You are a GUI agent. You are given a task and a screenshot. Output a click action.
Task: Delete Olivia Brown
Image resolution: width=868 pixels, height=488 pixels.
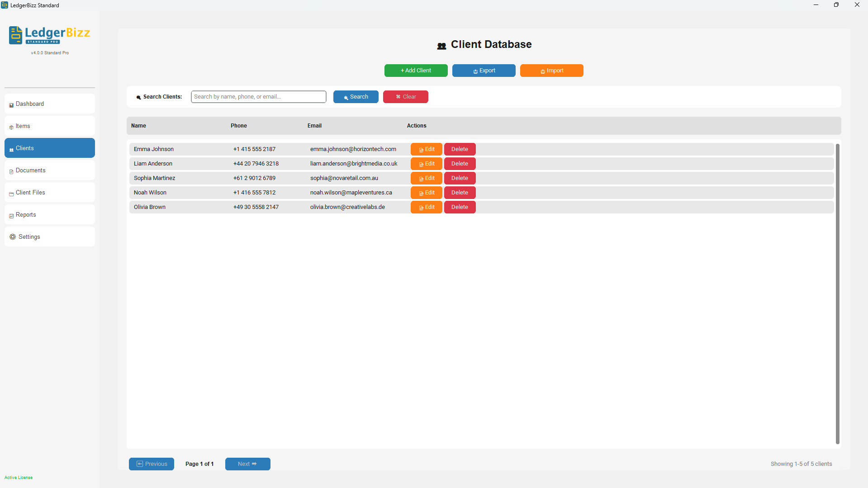tap(460, 207)
